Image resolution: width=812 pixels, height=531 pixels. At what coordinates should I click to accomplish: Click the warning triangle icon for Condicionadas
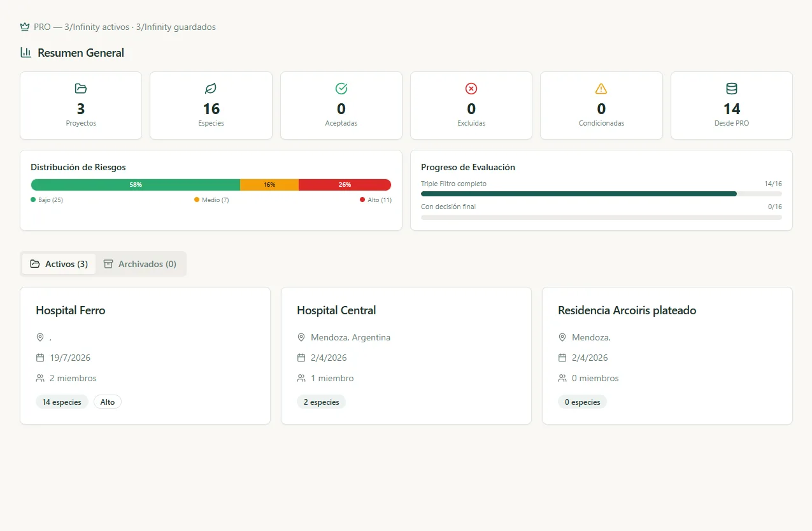601,89
